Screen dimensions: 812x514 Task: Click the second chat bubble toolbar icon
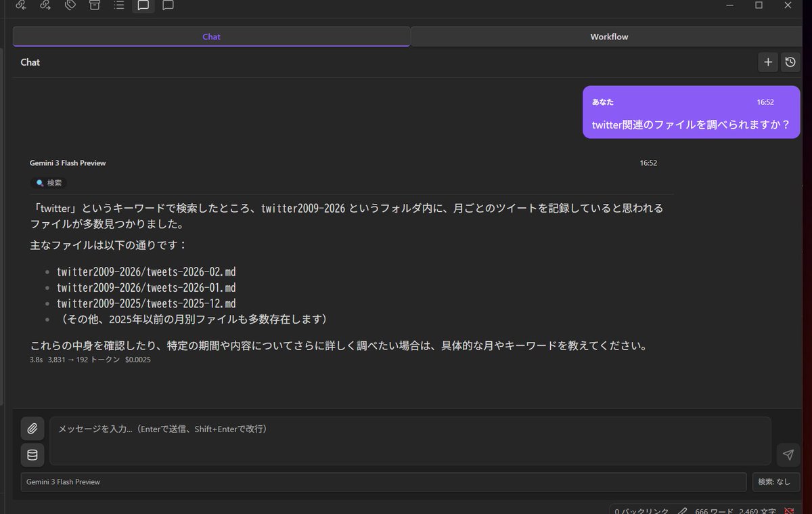click(x=167, y=5)
